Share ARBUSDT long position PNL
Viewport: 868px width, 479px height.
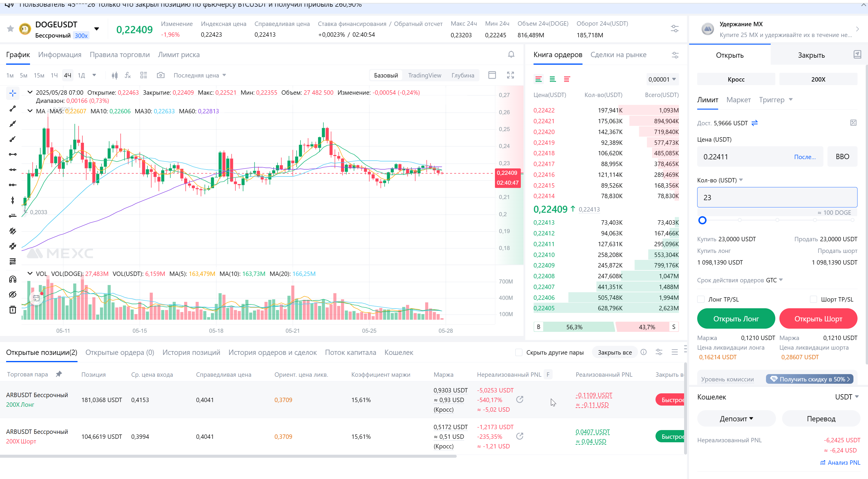coord(520,399)
